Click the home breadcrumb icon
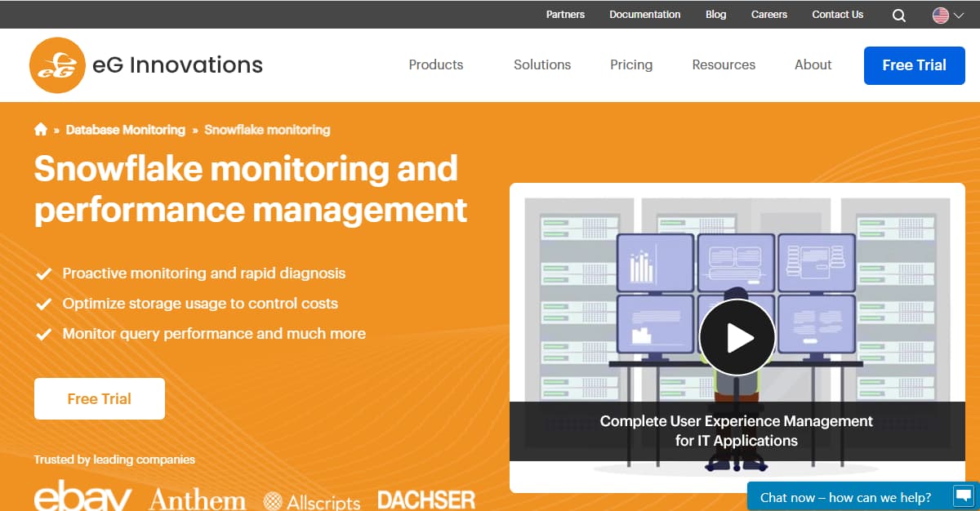Image resolution: width=980 pixels, height=511 pixels. (41, 130)
